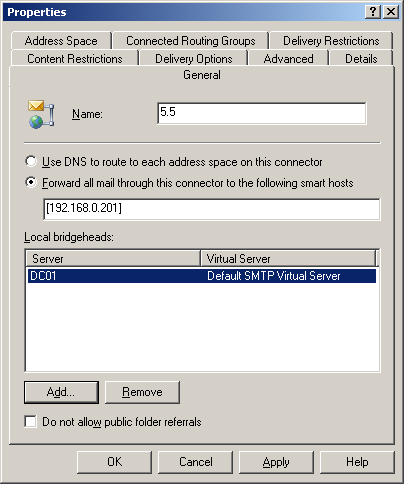
Task: Click the Name field containing 5.5
Action: pos(262,113)
